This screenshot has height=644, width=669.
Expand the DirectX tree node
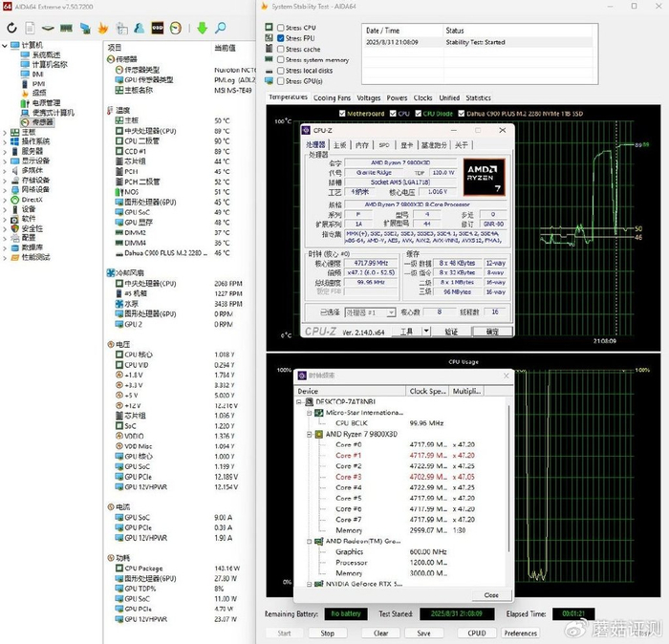[x=5, y=200]
